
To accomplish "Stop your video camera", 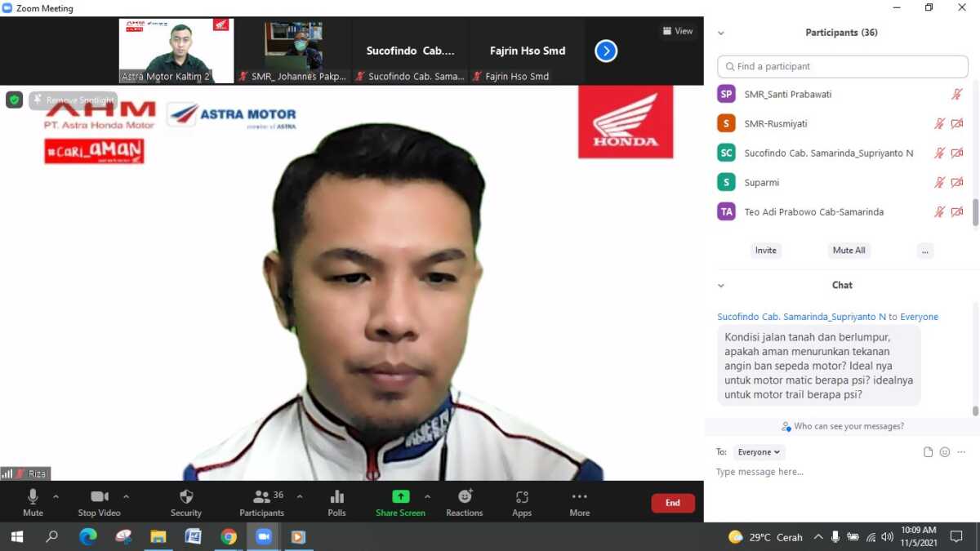I will [99, 498].
